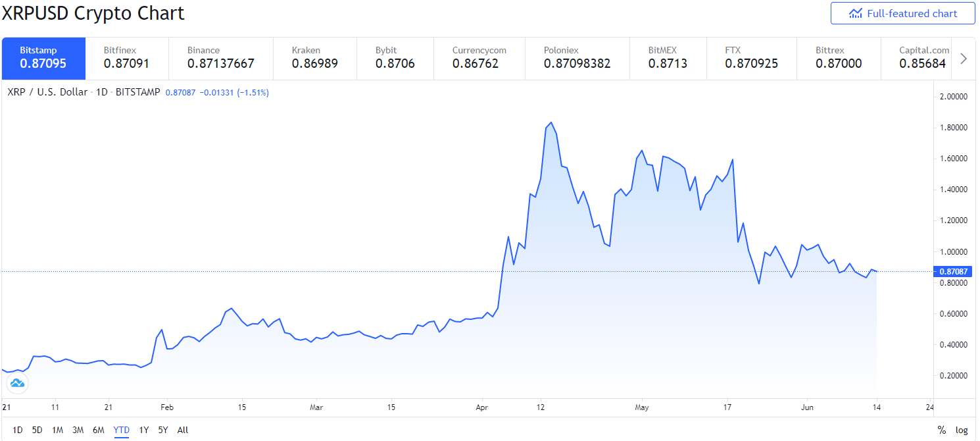Viewport: 980px width, 441px height.
Task: Click the 0.87087 price label on axis
Action: point(953,271)
